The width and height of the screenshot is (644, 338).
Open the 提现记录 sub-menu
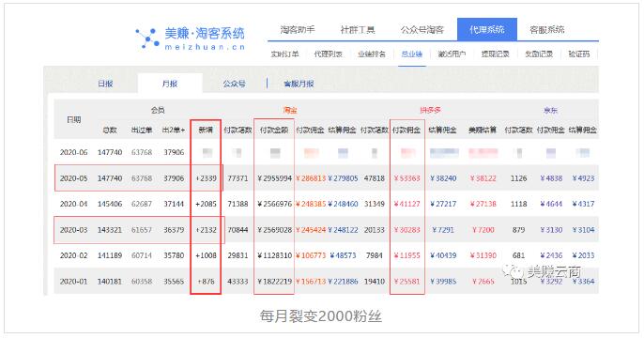pyautogui.click(x=496, y=54)
